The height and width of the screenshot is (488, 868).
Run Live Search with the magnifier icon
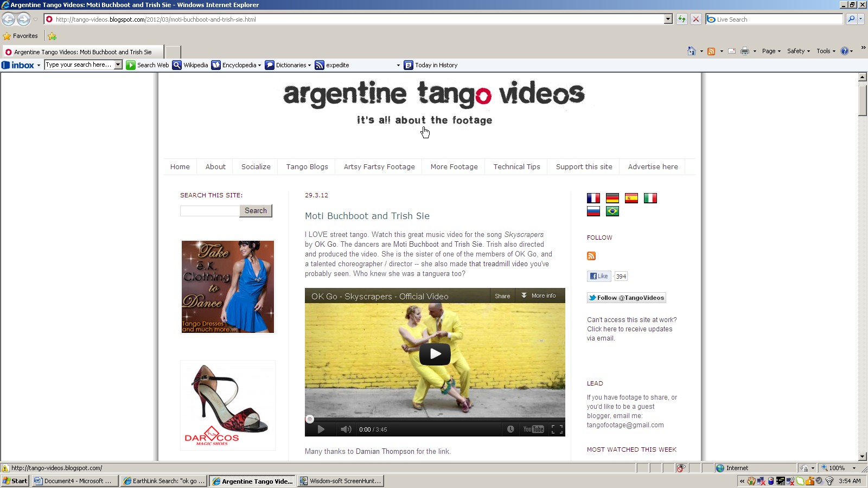(x=851, y=19)
